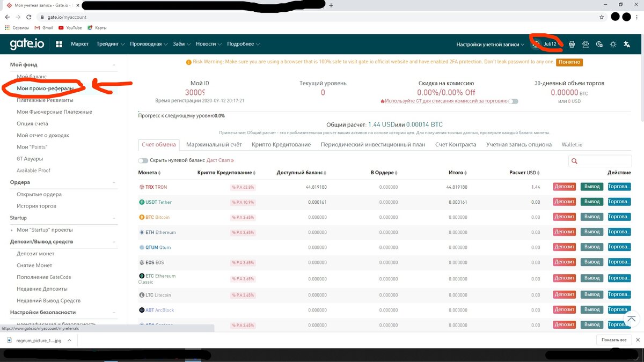Click the browser back arrow
Viewport: 644px width, 362px height.
click(x=8, y=17)
